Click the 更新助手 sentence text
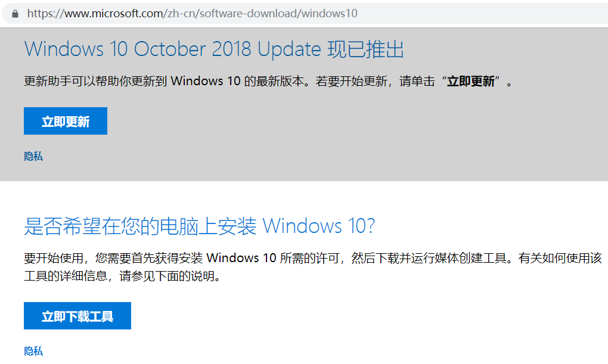This screenshot has width=608, height=364. tap(268, 82)
